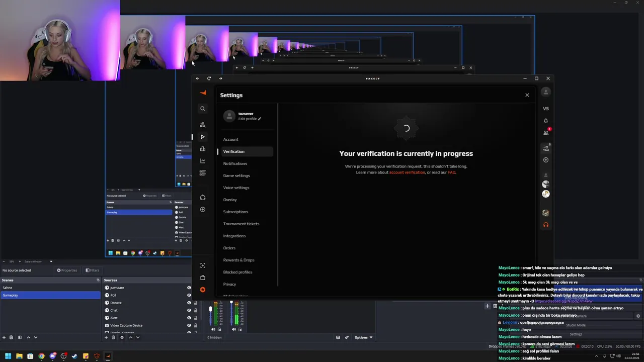Follow the FAQ link

pyautogui.click(x=451, y=172)
